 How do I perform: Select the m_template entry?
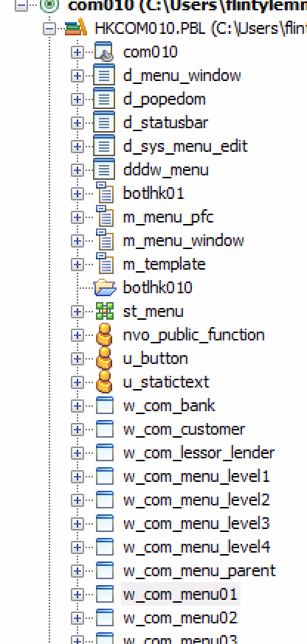click(x=164, y=264)
